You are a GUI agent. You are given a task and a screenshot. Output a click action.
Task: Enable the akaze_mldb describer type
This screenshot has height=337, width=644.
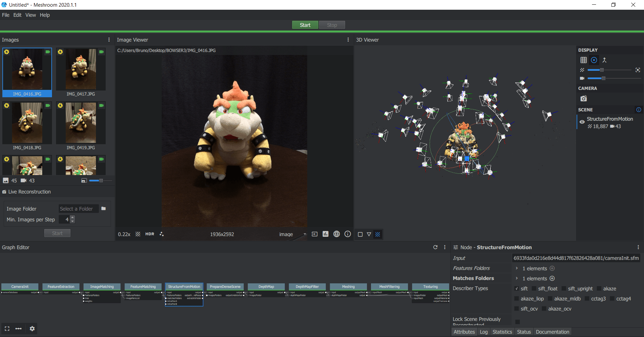pos(550,298)
